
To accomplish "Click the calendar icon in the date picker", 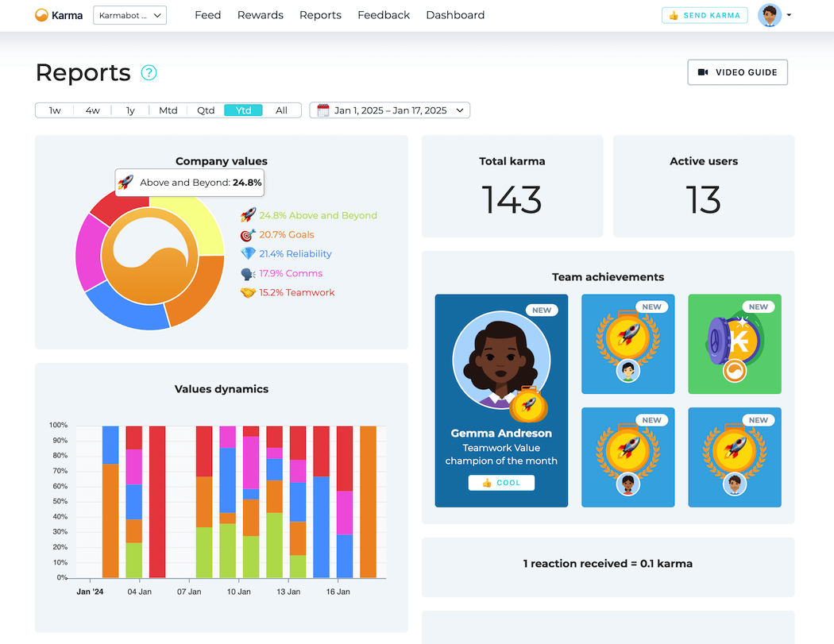I will click(x=322, y=110).
